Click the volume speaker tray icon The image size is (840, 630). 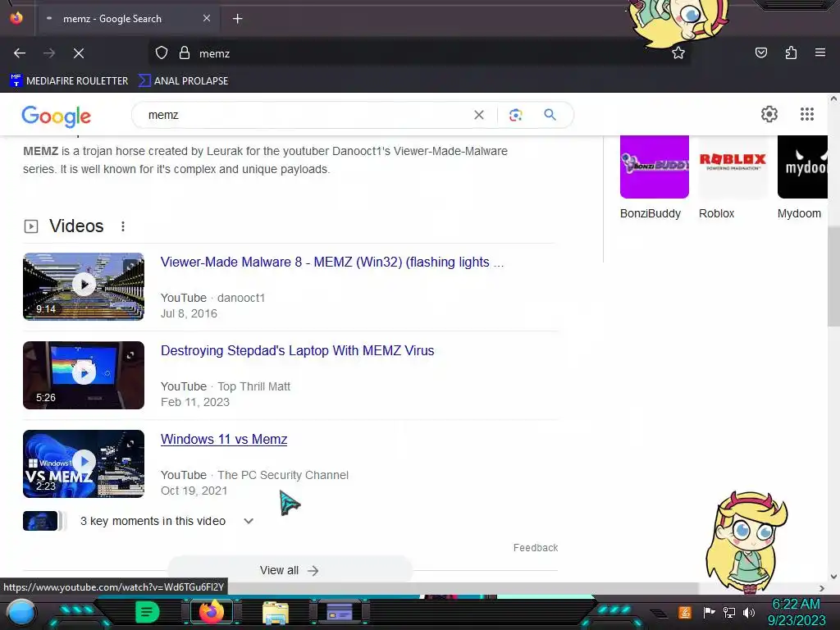tap(749, 612)
